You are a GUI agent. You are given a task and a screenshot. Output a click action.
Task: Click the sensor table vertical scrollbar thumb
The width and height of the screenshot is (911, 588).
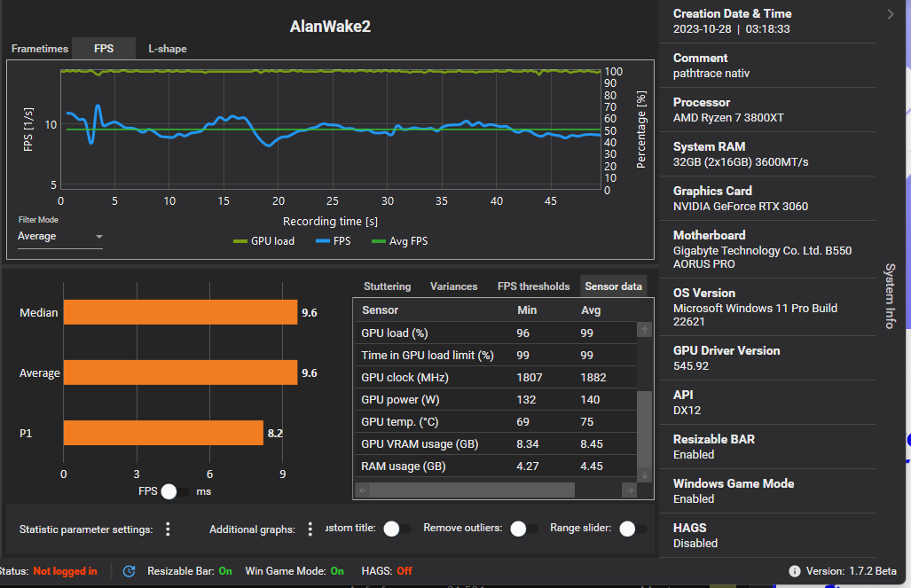[x=644, y=429]
